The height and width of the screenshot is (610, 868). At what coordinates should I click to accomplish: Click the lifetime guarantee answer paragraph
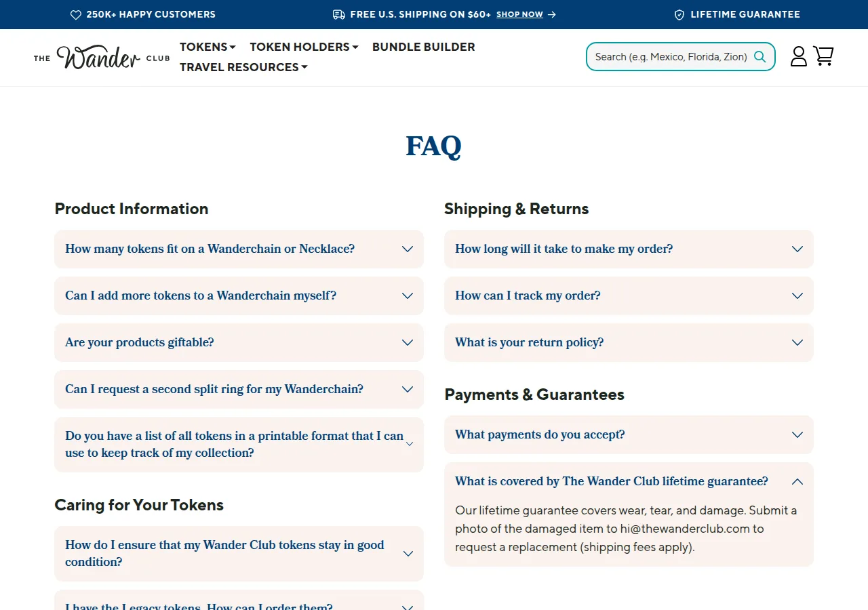[x=626, y=529]
